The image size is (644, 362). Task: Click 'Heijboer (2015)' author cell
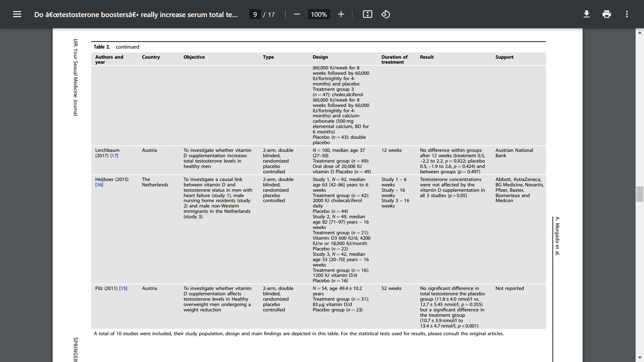[112, 182]
